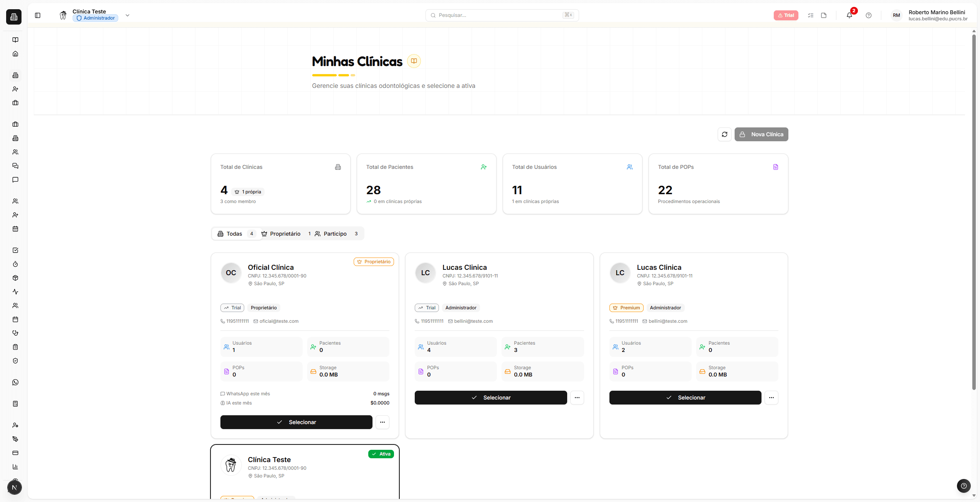Go to the home icon in sidebar
Screen dimensions: 980x502
(15, 54)
